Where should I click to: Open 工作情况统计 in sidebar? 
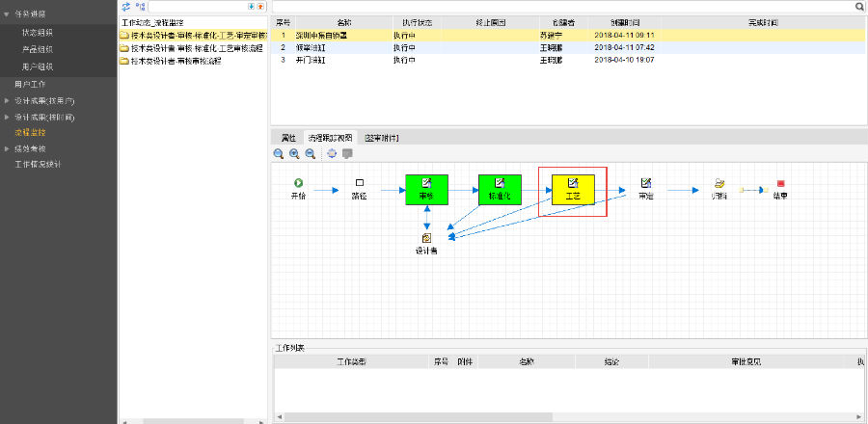click(x=38, y=165)
